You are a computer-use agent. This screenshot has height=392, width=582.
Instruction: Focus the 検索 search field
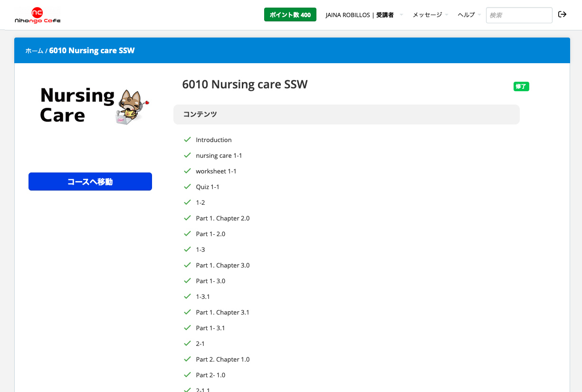click(518, 15)
